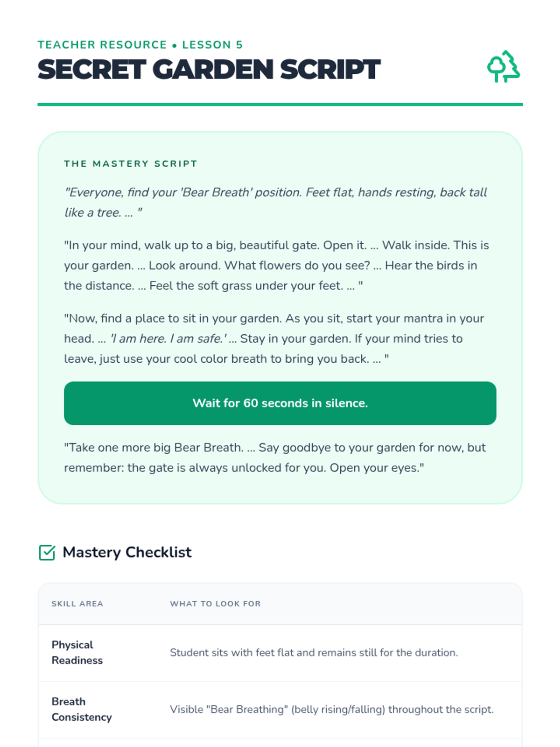Click the 'Everyone, find your Bear Breath' paragraph
The image size is (560, 747).
click(275, 202)
